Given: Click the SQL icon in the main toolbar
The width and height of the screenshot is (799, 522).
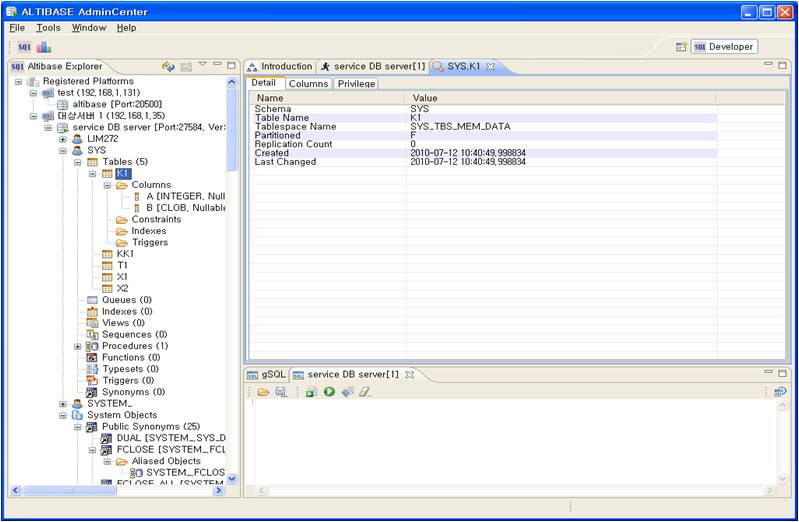Looking at the screenshot, I should pyautogui.click(x=24, y=47).
